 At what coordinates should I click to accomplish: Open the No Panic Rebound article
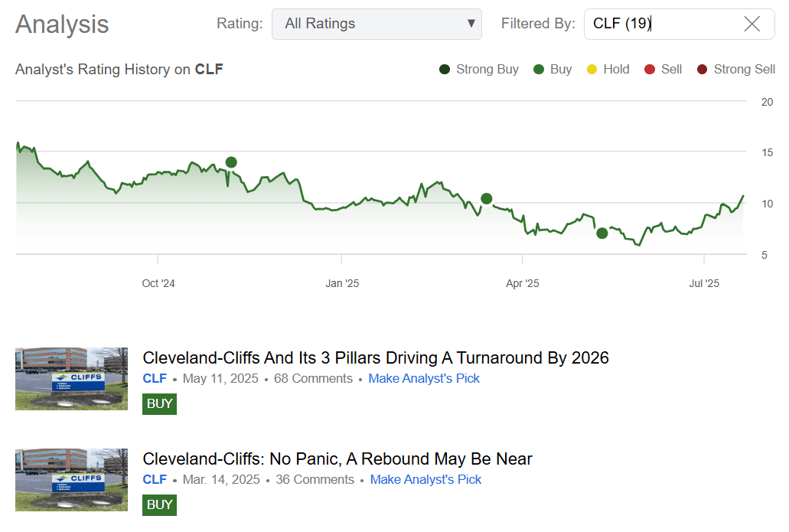point(337,459)
